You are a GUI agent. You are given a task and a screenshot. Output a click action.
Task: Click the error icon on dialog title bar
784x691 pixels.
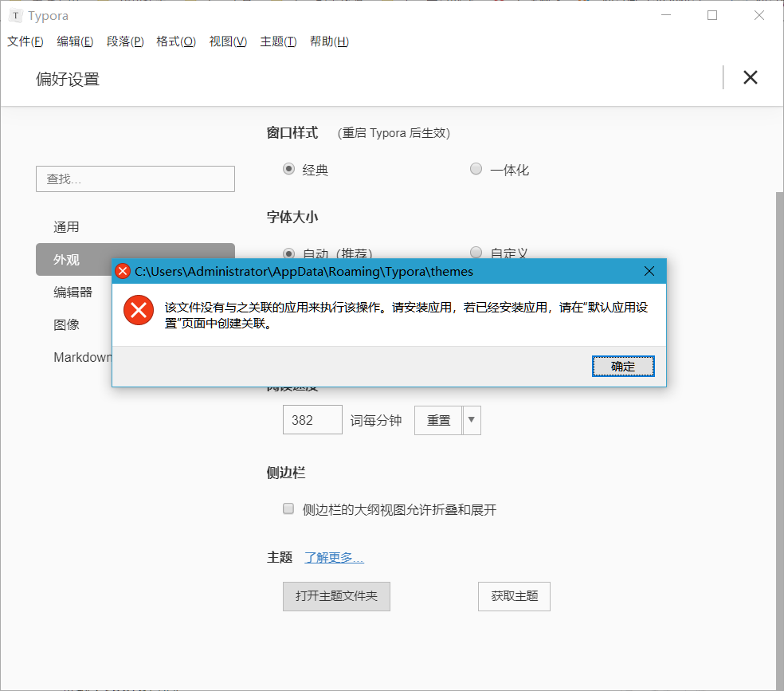123,271
